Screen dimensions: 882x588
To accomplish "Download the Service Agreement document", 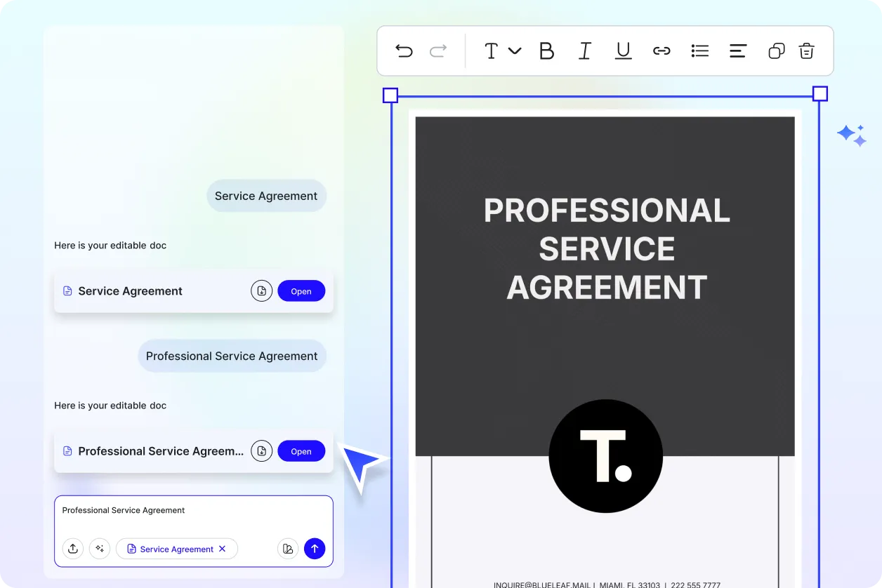I will pyautogui.click(x=261, y=291).
